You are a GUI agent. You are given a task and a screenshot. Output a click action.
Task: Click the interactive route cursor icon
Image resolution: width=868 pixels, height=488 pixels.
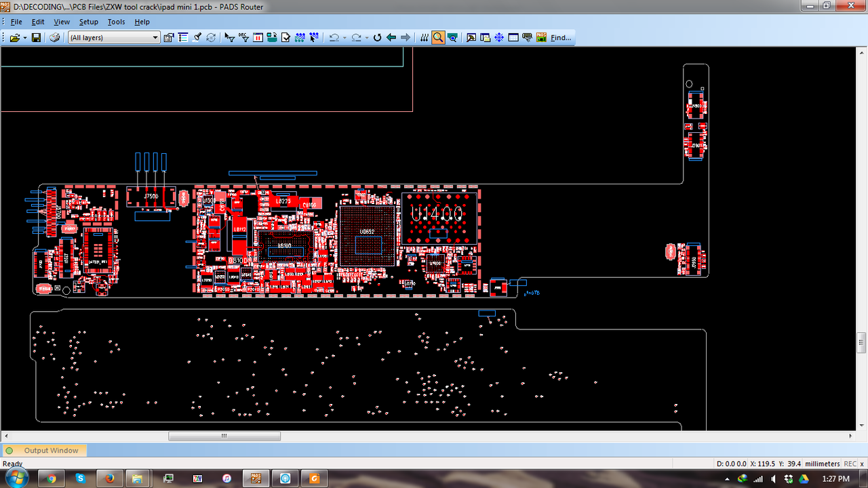pyautogui.click(x=315, y=37)
